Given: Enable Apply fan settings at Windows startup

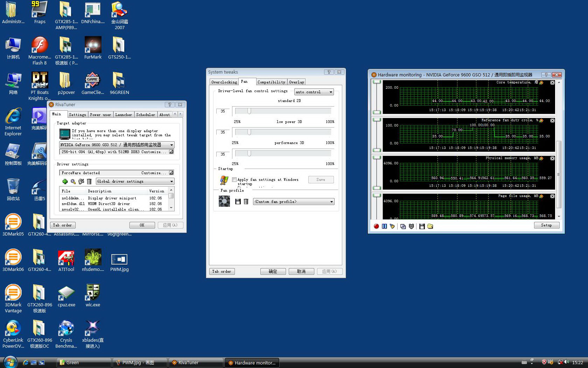Looking at the screenshot, I should 234,180.
